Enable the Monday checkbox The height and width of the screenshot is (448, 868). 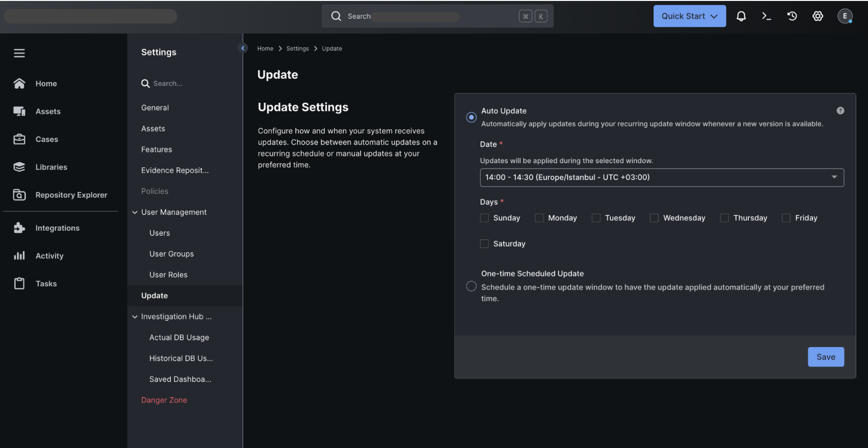pos(539,218)
